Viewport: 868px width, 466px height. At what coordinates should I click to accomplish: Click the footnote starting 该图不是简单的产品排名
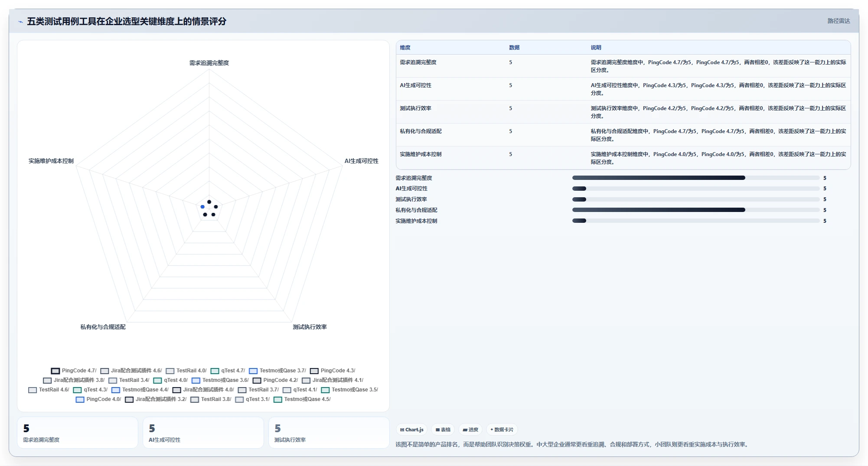point(573,444)
